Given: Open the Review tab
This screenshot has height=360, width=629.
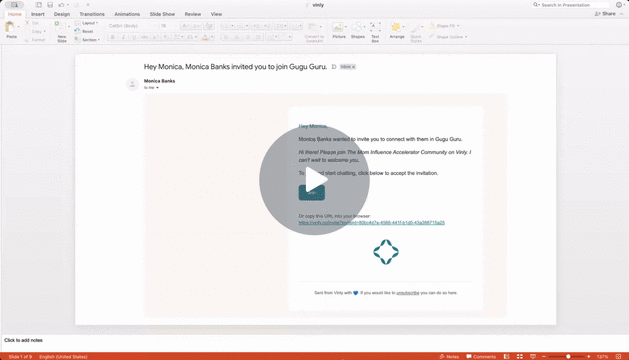Looking at the screenshot, I should [193, 14].
